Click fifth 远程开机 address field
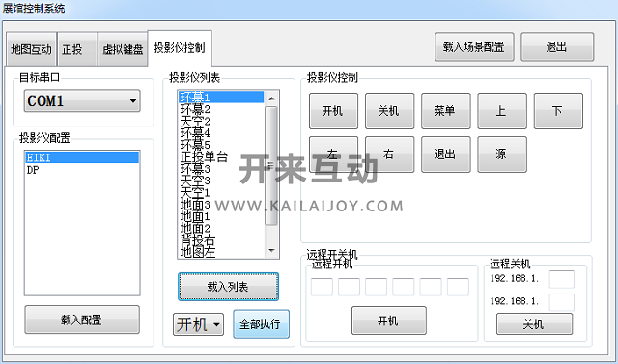 [431, 287]
